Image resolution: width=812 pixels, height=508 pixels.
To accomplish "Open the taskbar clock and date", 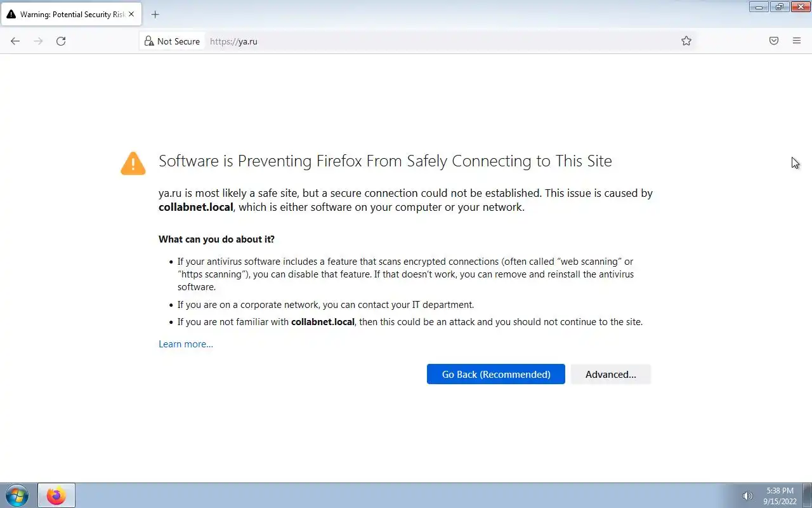I will [780, 496].
